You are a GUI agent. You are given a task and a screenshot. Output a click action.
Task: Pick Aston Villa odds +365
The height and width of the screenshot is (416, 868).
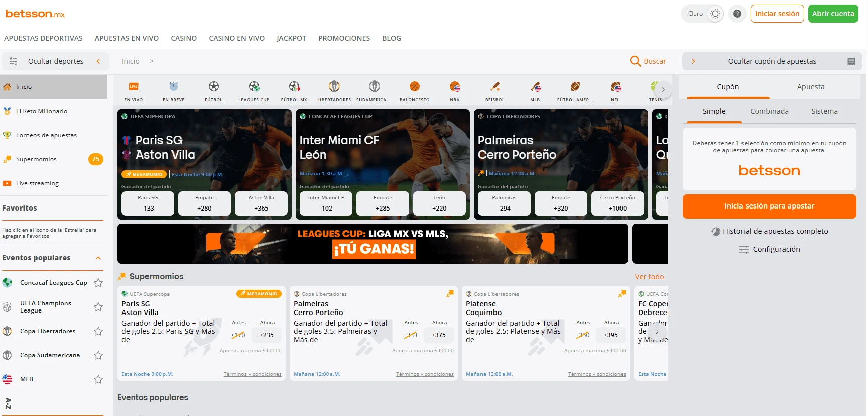tap(261, 203)
